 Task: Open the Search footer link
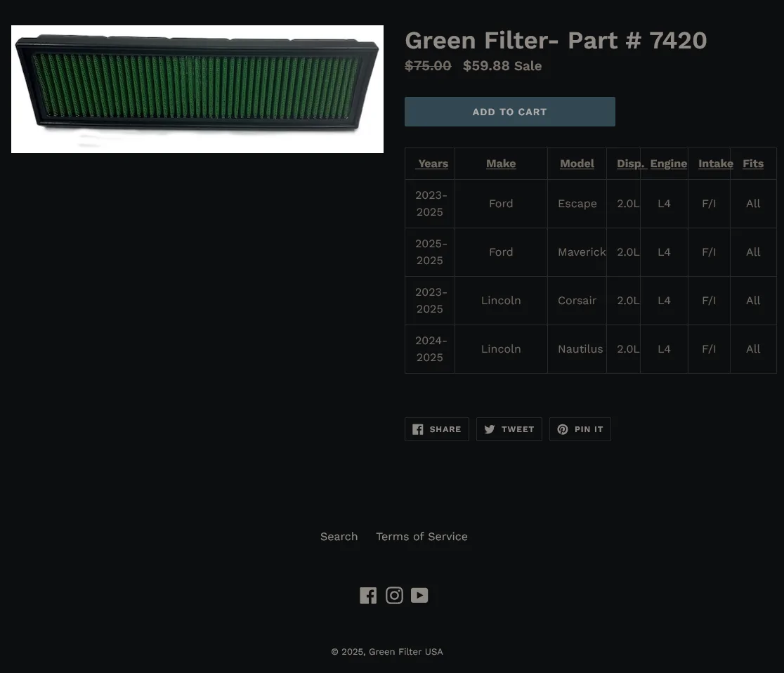pos(339,537)
